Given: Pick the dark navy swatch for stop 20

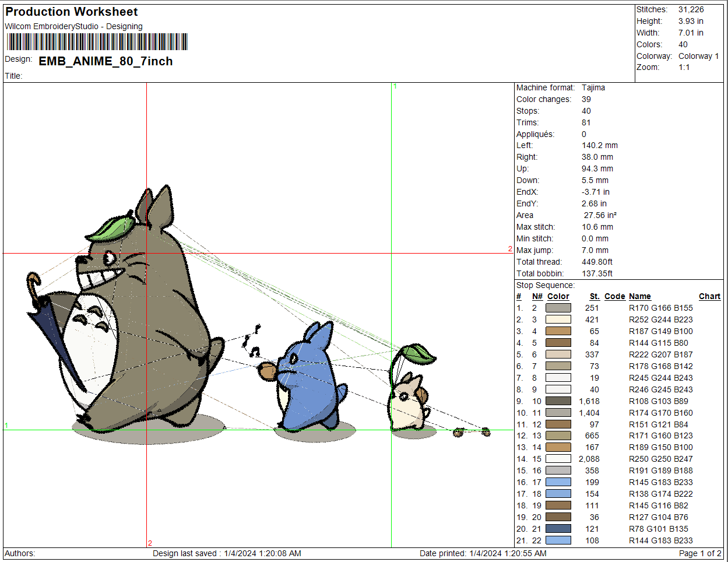Looking at the screenshot, I should (558, 529).
